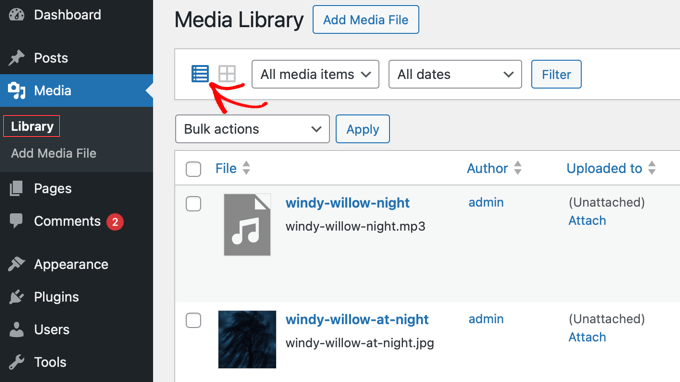
Task: Open Add Media File submenu item
Action: (x=53, y=153)
